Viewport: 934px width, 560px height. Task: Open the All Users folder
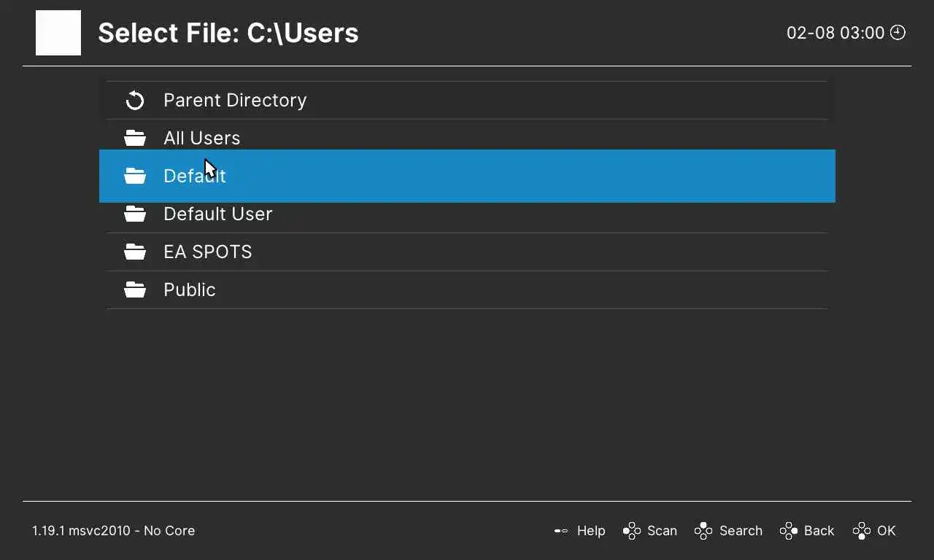pyautogui.click(x=202, y=138)
